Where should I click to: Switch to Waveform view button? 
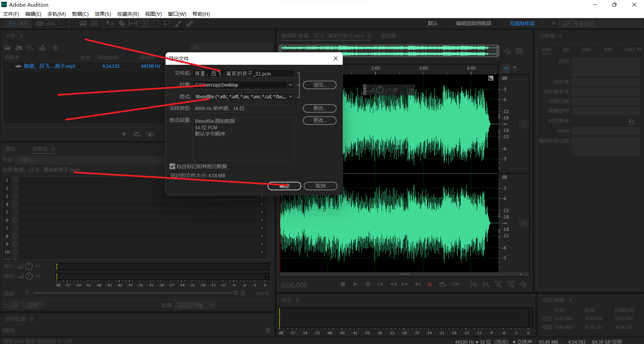[x=19, y=23]
